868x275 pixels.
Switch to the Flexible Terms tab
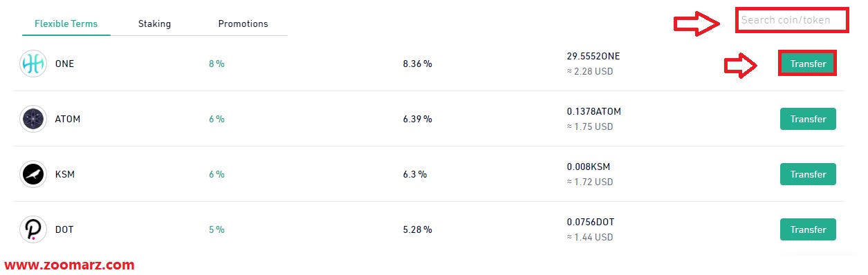point(66,23)
